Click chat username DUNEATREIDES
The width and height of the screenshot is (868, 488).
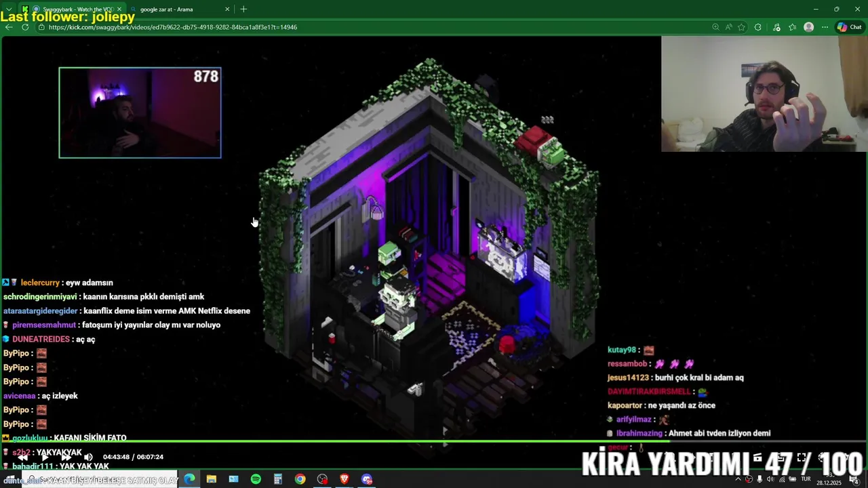[x=41, y=340]
